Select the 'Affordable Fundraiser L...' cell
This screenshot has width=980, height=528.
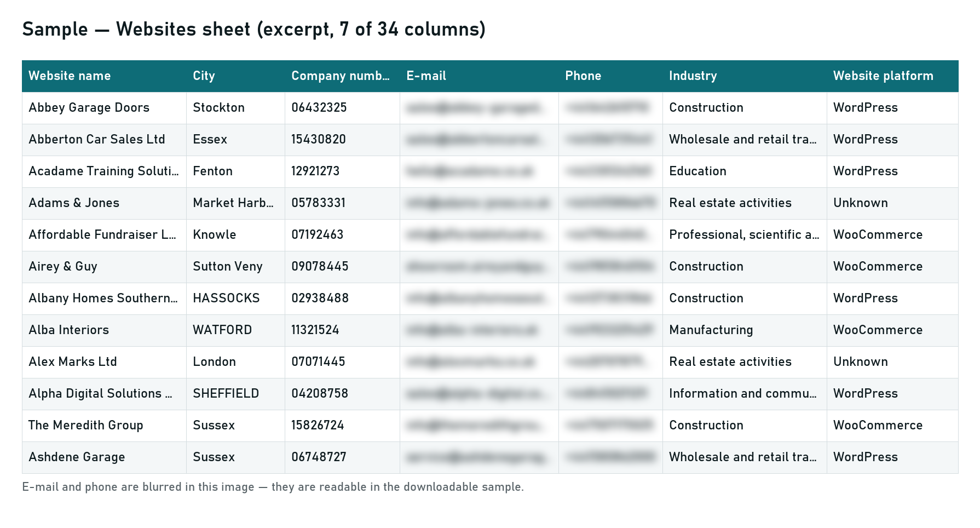point(104,235)
